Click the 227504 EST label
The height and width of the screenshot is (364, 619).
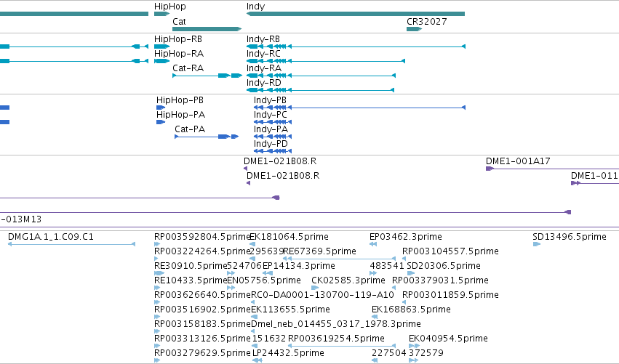(389, 354)
